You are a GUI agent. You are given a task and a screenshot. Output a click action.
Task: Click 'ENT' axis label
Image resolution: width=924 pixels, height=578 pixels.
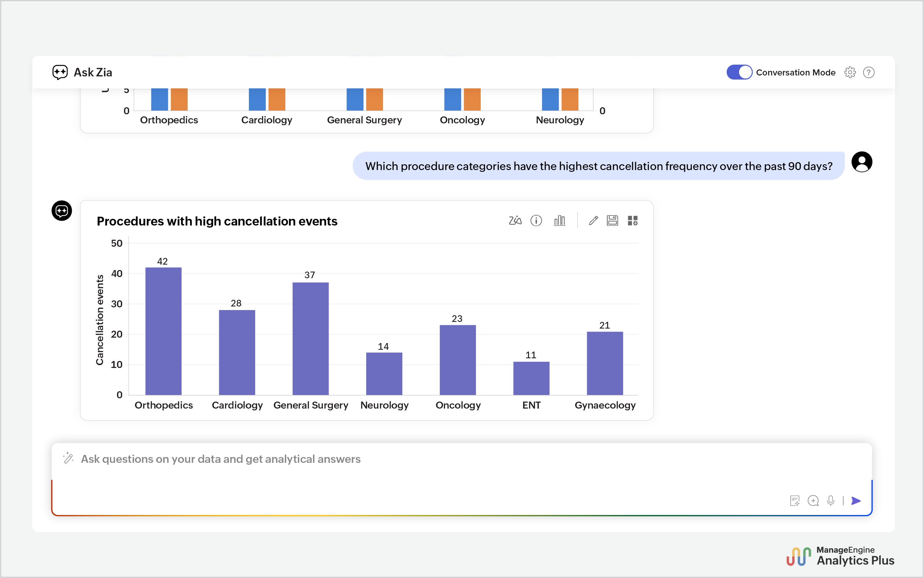(x=531, y=405)
